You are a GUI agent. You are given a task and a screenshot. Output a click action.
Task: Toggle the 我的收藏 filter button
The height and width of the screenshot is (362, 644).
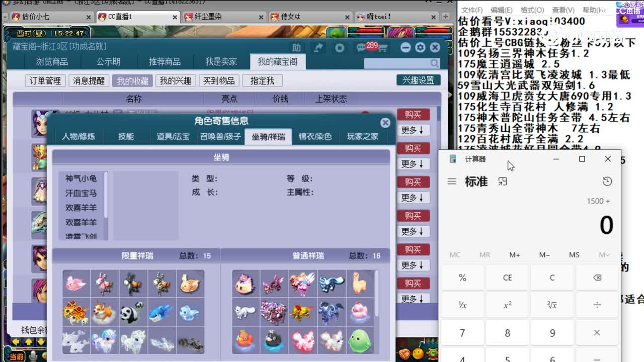tap(133, 81)
